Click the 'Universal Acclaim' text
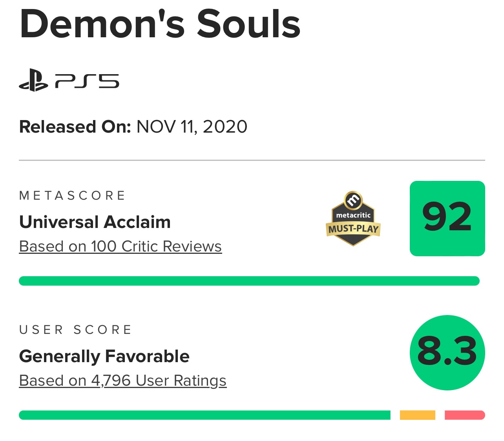504x441 pixels. 95,222
